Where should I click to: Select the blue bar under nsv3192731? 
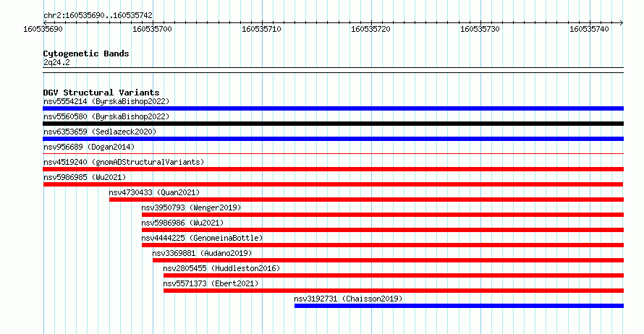pos(459,306)
